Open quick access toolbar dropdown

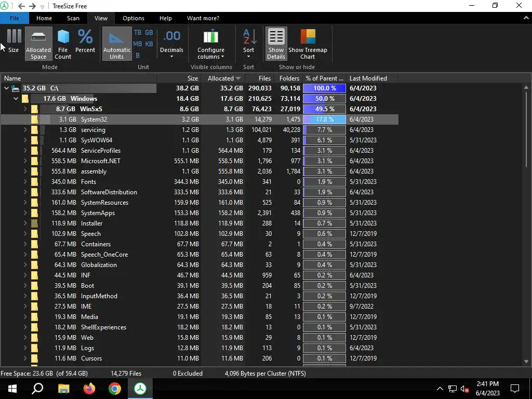pos(42,6)
